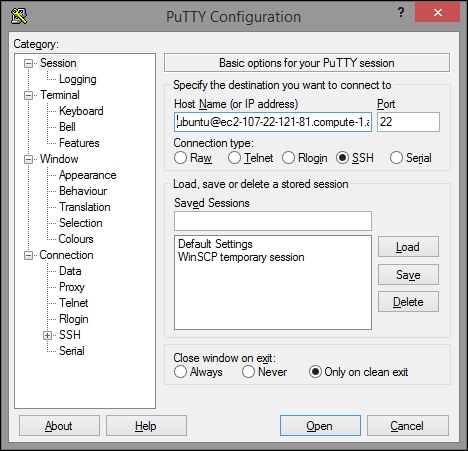This screenshot has width=468, height=451.
Task: Collapse the Window tree node
Action: pyautogui.click(x=29, y=159)
